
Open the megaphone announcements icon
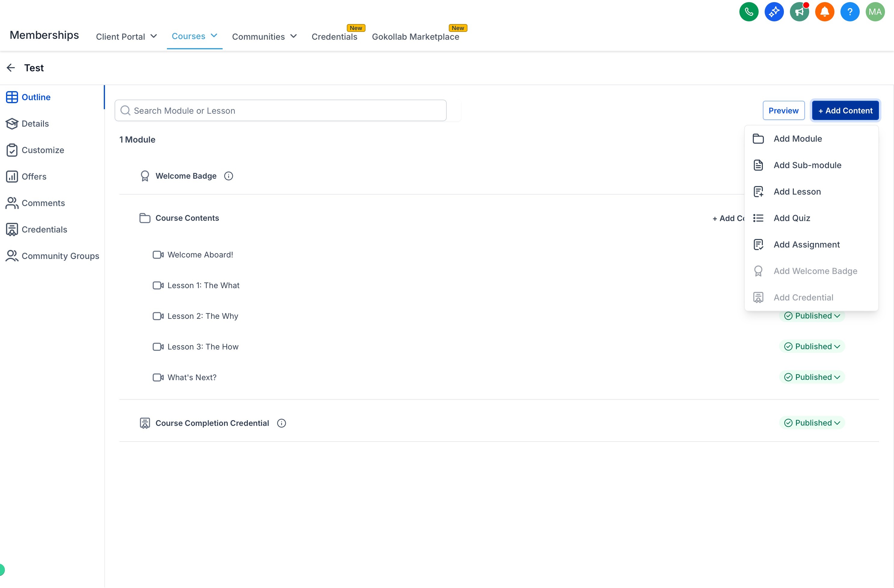click(799, 12)
